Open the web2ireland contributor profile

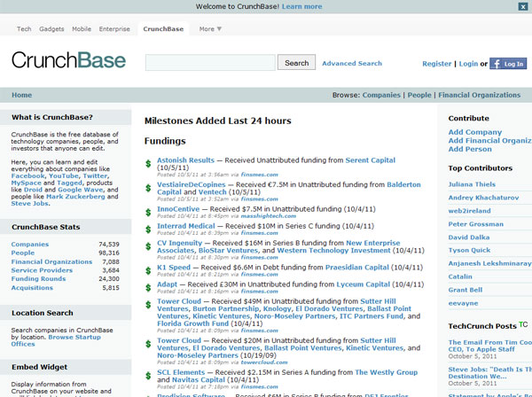click(x=470, y=211)
